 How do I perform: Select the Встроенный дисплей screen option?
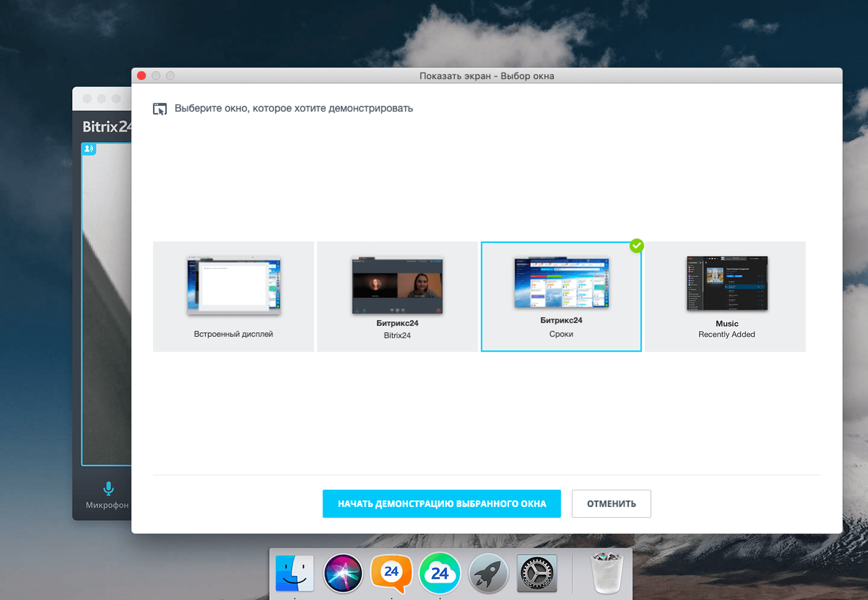[x=234, y=296]
